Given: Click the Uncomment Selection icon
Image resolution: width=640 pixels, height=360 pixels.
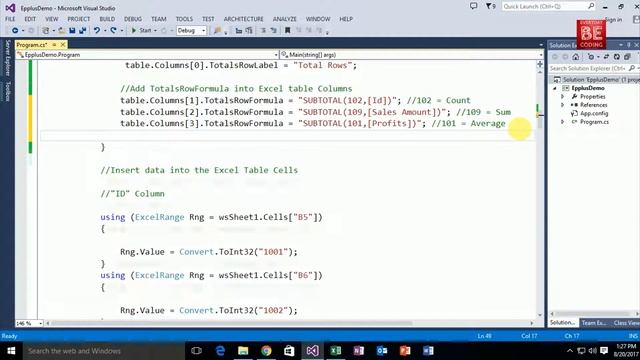Looking at the screenshot, I should (273, 31).
